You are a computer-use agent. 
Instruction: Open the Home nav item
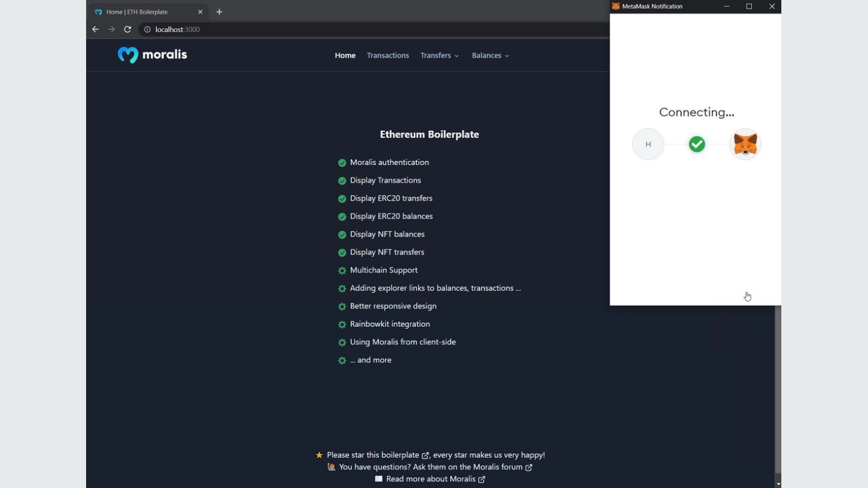click(x=345, y=55)
